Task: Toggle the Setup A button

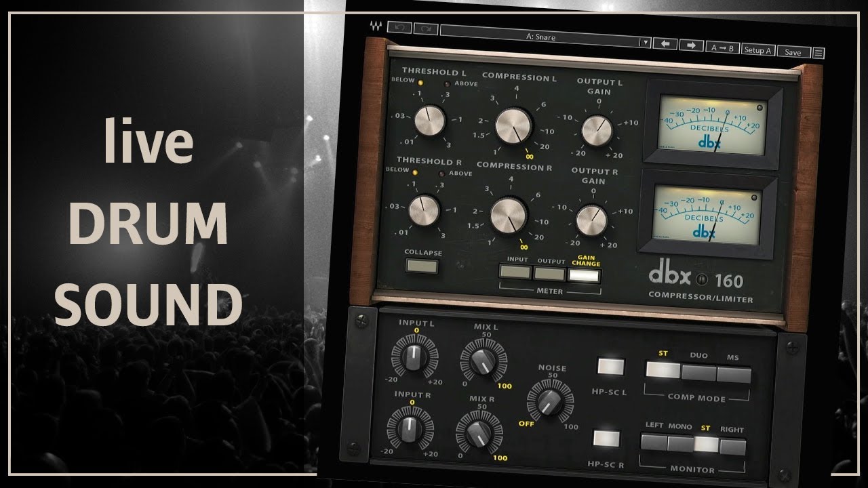Action: [x=757, y=50]
